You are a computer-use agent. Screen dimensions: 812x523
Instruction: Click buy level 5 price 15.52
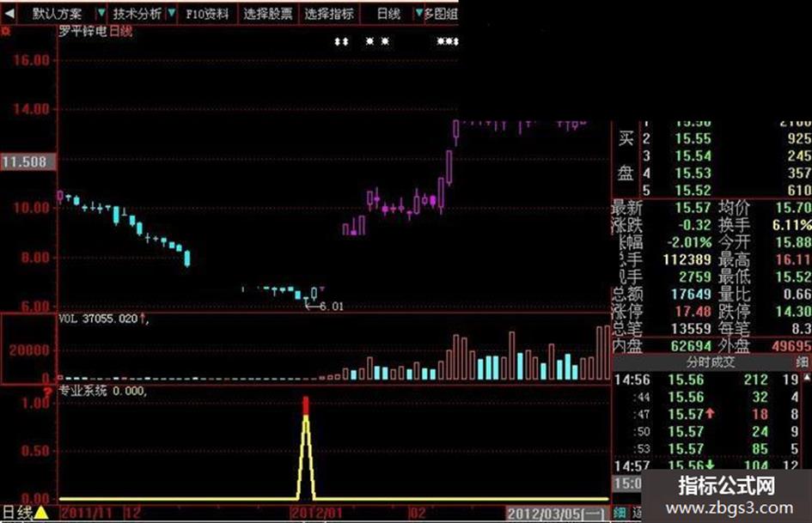tap(693, 191)
